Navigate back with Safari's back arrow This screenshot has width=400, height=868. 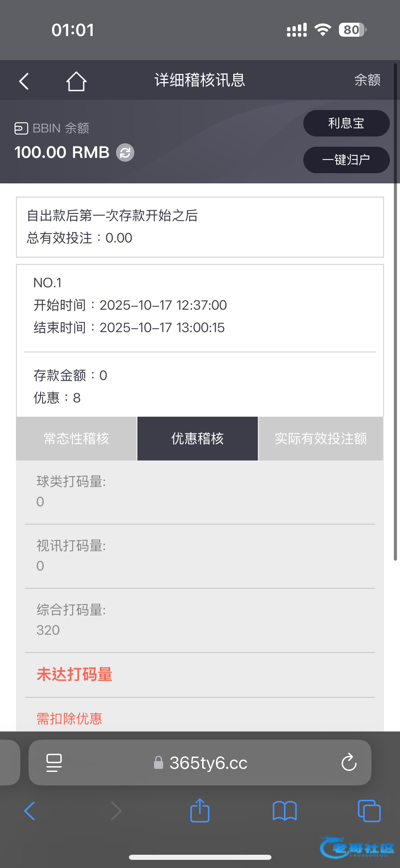pos(30,811)
